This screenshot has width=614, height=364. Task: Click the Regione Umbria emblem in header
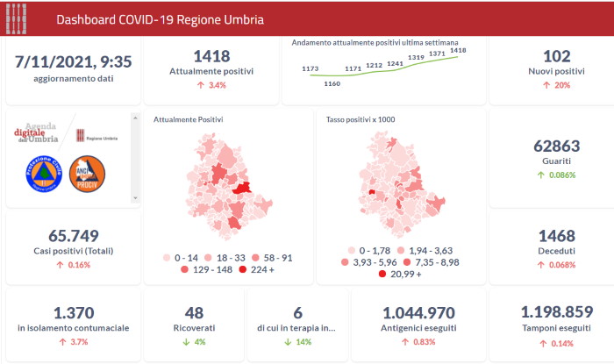coord(16,18)
